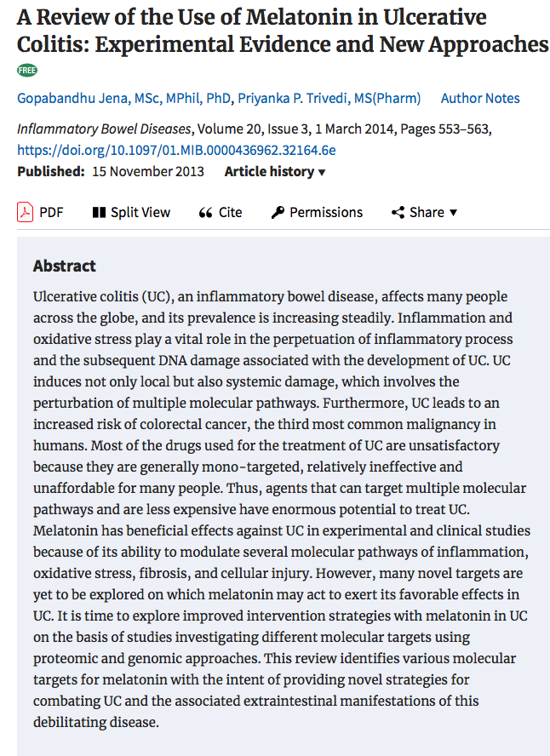550x756 pixels.
Task: Click the article title heading
Action: tap(283, 31)
